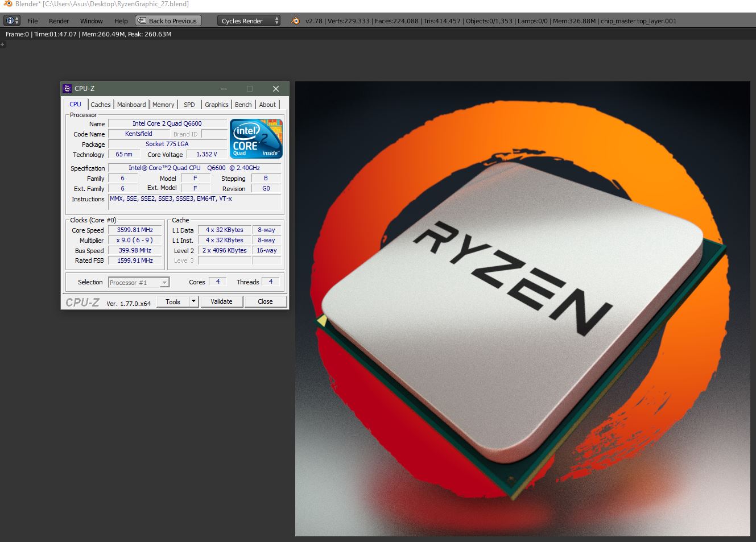756x542 pixels.
Task: Switch to the Bench tab
Action: pyautogui.click(x=243, y=105)
